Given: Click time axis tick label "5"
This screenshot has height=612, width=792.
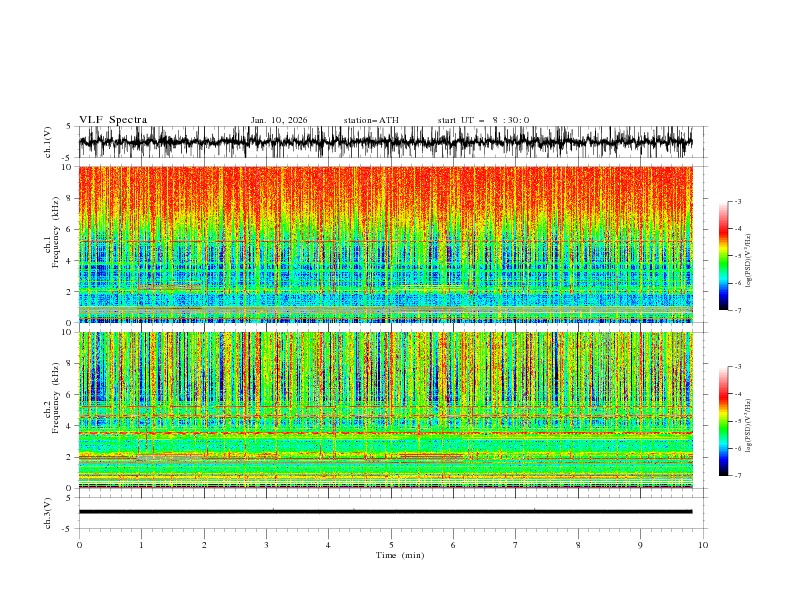Looking at the screenshot, I should pos(391,545).
